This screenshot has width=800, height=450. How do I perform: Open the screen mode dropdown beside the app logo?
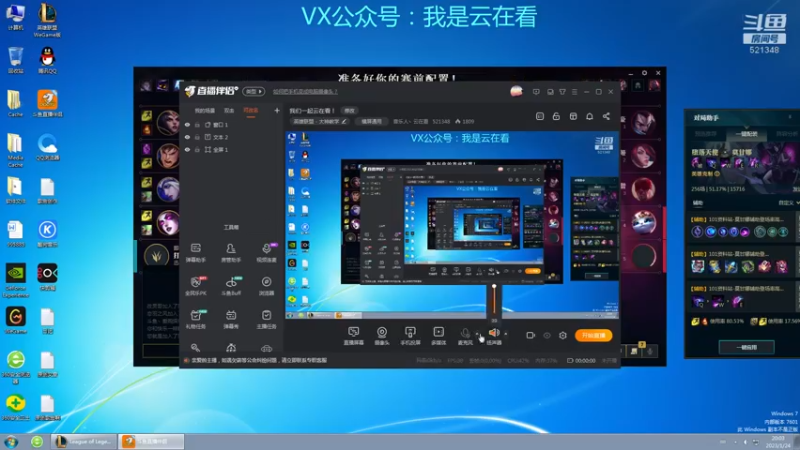pos(254,91)
